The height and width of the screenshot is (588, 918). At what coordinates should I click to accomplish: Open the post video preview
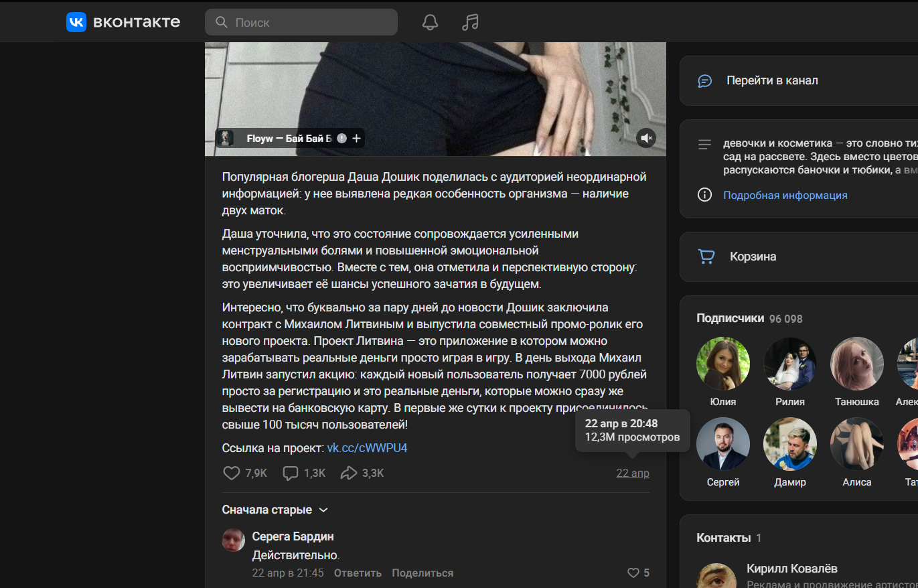(435, 99)
